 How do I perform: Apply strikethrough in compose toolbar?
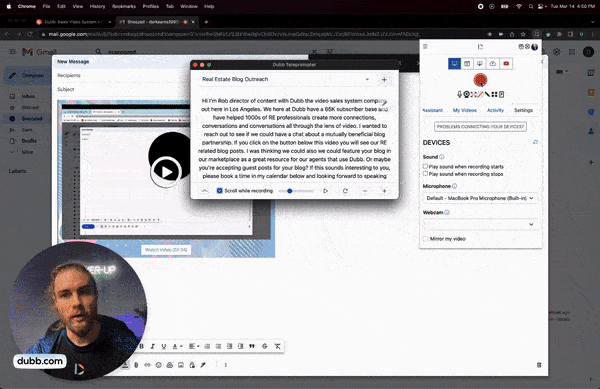point(264,346)
